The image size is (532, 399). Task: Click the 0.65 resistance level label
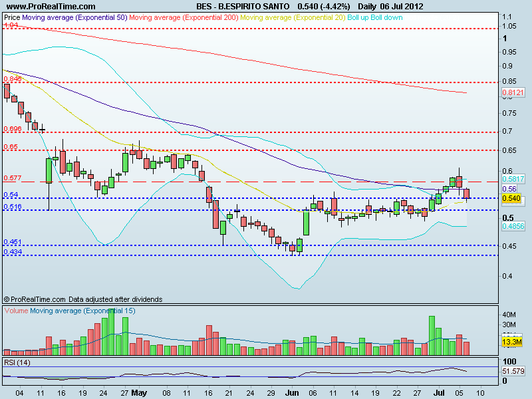[11, 146]
